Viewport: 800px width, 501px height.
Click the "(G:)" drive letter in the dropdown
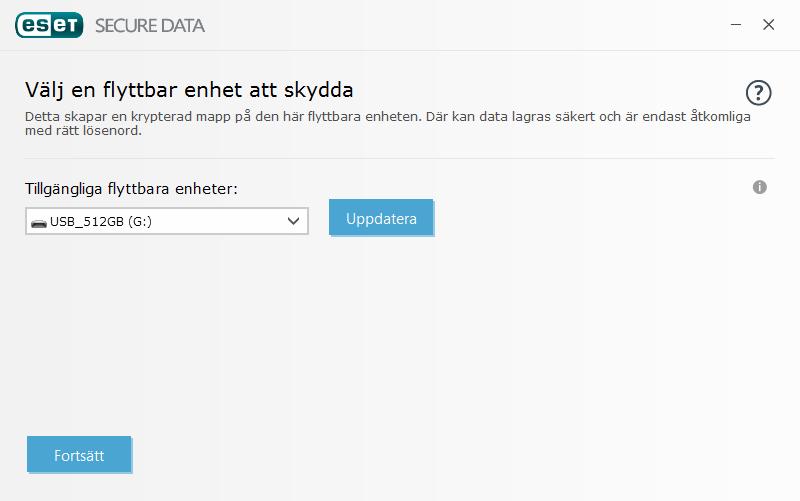[140, 222]
